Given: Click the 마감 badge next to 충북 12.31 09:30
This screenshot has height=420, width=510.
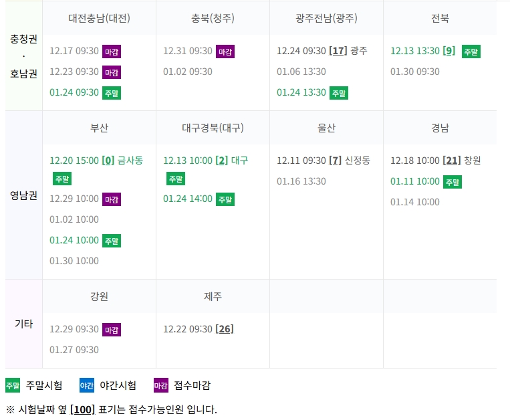Looking at the screenshot, I should click(225, 51).
